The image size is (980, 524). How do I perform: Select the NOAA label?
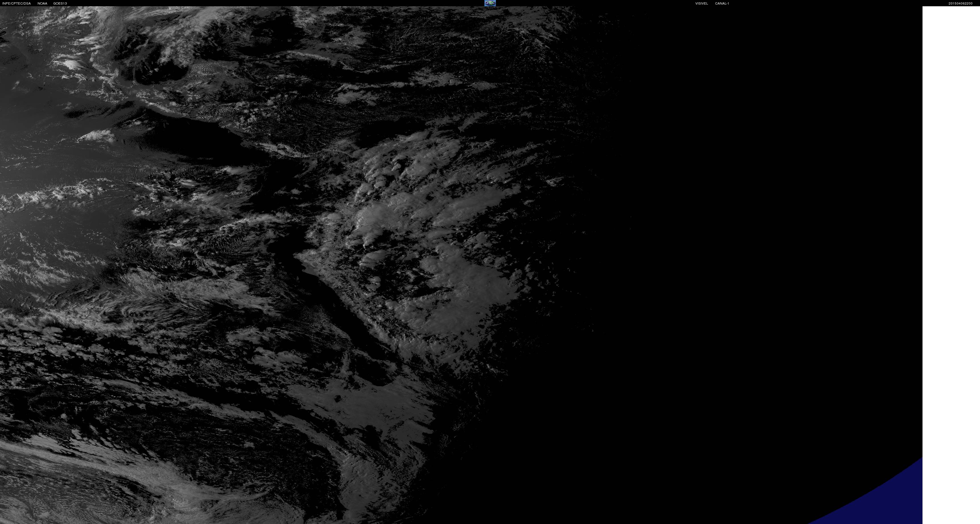pyautogui.click(x=42, y=3)
